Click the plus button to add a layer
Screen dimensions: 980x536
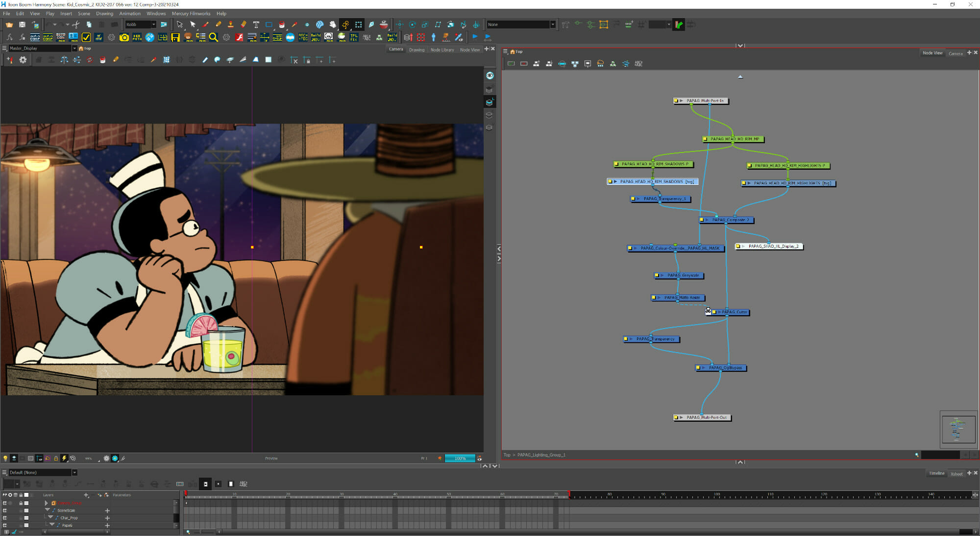pyautogui.click(x=86, y=495)
